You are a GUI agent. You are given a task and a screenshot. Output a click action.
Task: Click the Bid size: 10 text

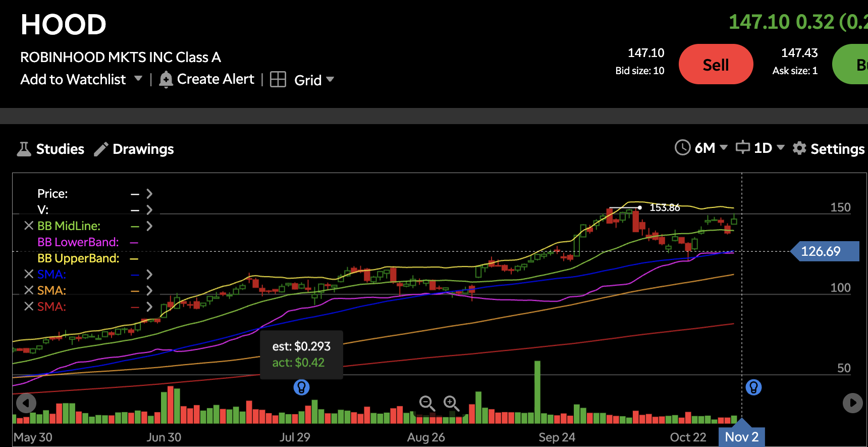point(640,71)
